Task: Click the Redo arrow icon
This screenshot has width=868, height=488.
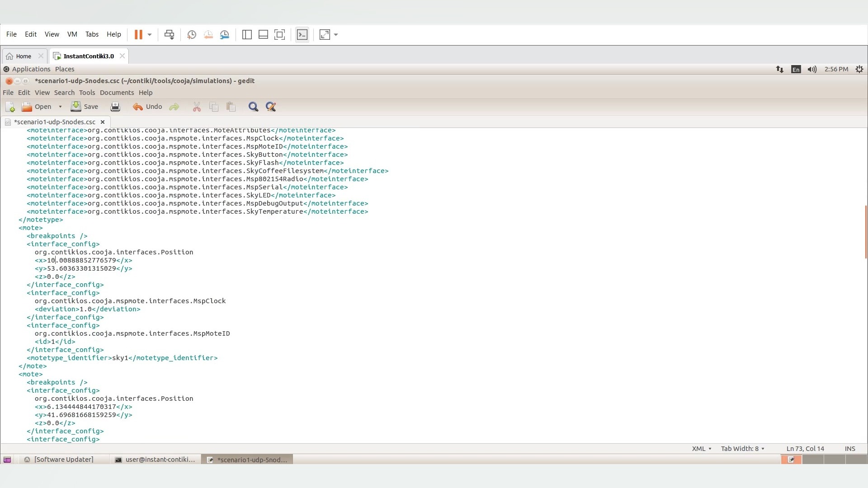Action: 174,107
